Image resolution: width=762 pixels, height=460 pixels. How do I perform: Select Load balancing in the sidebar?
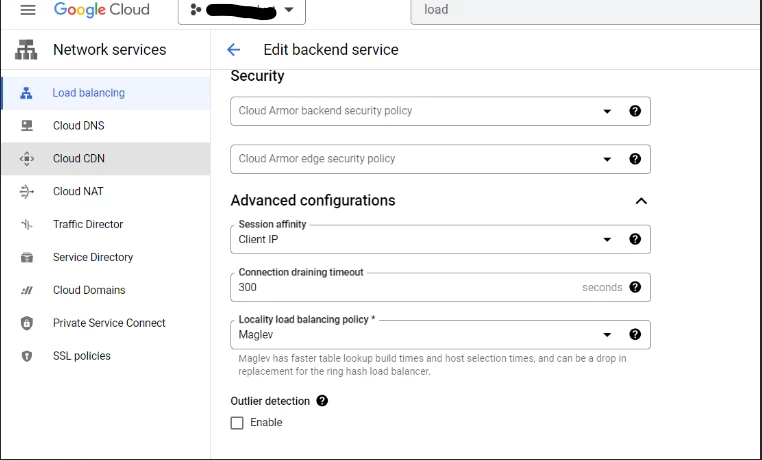click(106, 93)
